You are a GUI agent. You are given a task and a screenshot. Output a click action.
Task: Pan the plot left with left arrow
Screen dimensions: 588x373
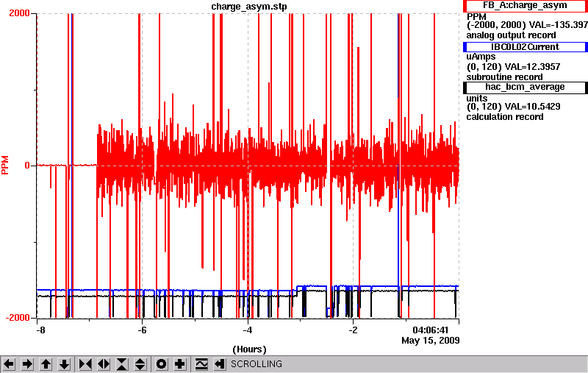(x=9, y=364)
